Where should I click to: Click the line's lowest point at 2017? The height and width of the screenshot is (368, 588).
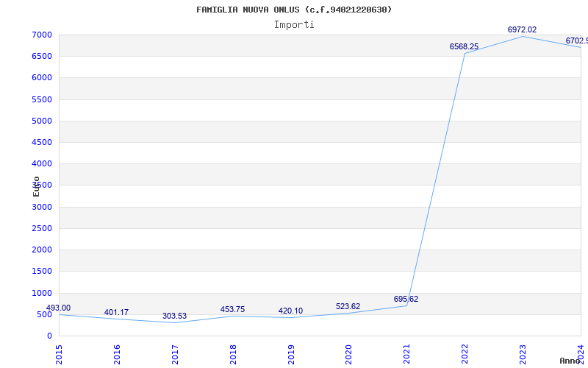point(175,322)
